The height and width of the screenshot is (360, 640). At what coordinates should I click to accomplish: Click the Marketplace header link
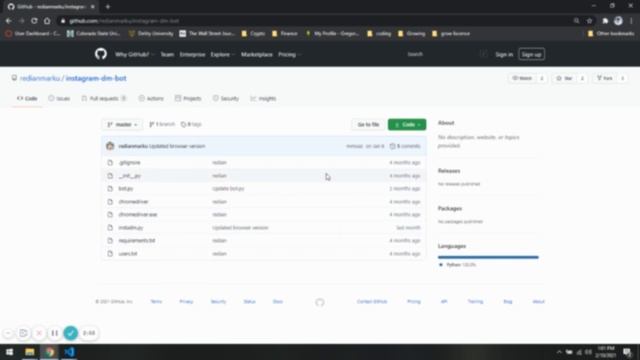[x=257, y=54]
